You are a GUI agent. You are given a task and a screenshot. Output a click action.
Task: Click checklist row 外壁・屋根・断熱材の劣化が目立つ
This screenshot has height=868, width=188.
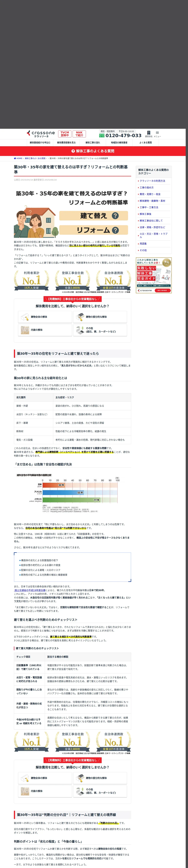[72, 705]
